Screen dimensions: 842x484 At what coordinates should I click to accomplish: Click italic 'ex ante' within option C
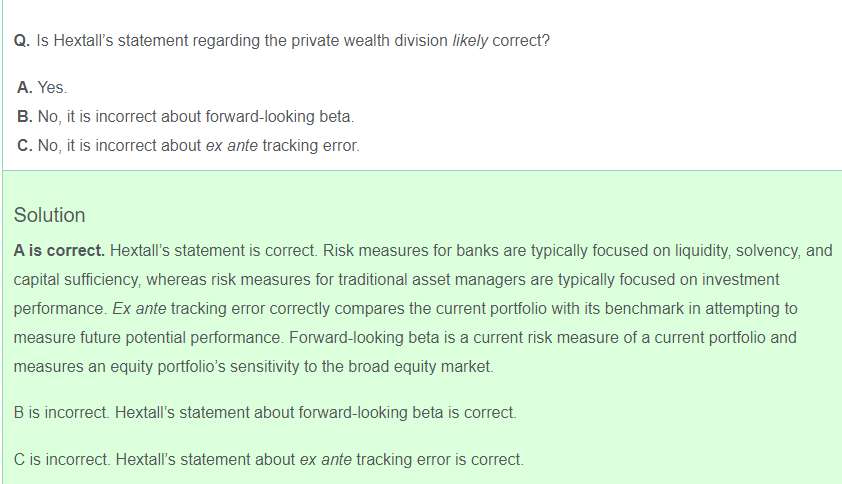click(x=231, y=146)
